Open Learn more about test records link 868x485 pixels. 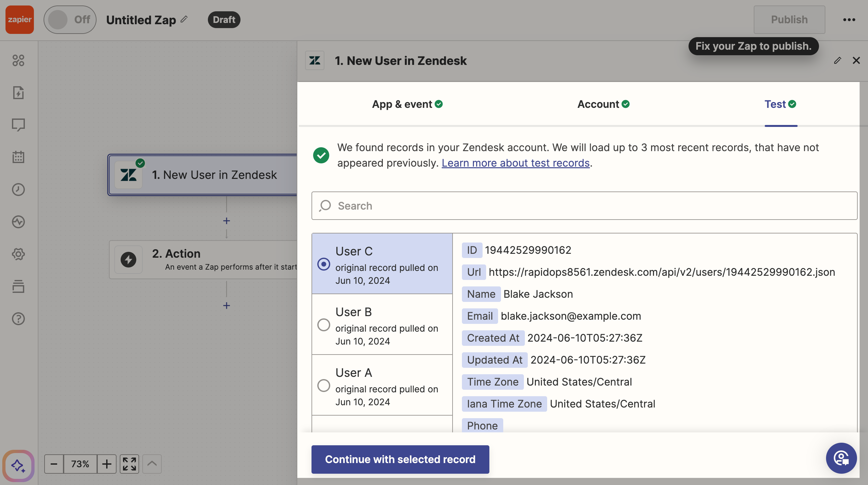point(516,163)
